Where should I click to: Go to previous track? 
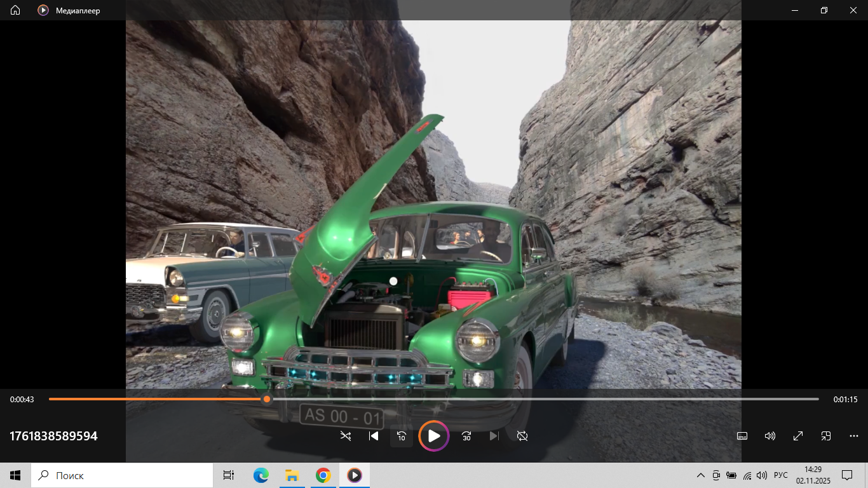click(374, 436)
